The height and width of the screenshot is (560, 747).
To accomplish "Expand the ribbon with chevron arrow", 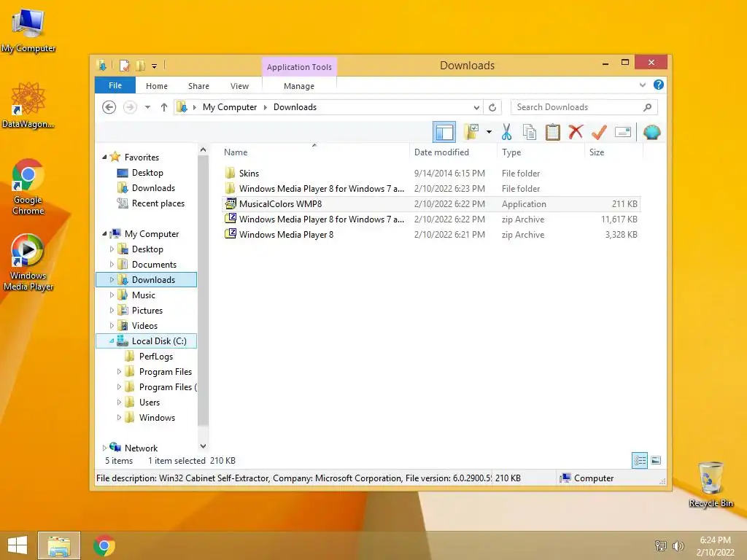I will click(x=643, y=85).
